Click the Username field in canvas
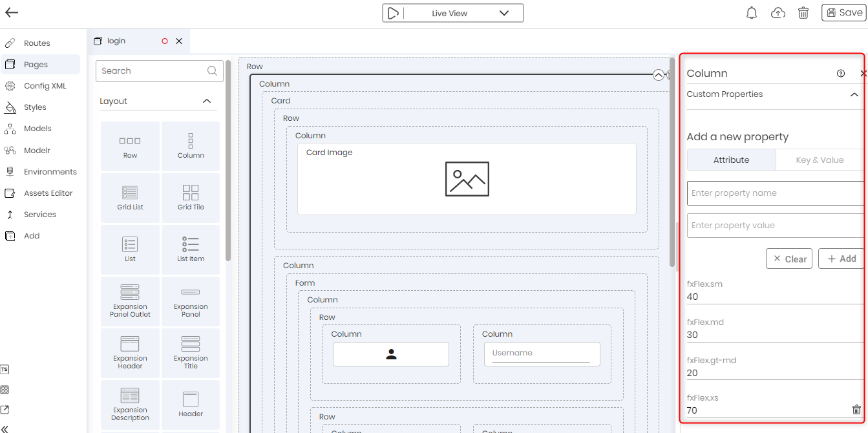 (x=541, y=354)
